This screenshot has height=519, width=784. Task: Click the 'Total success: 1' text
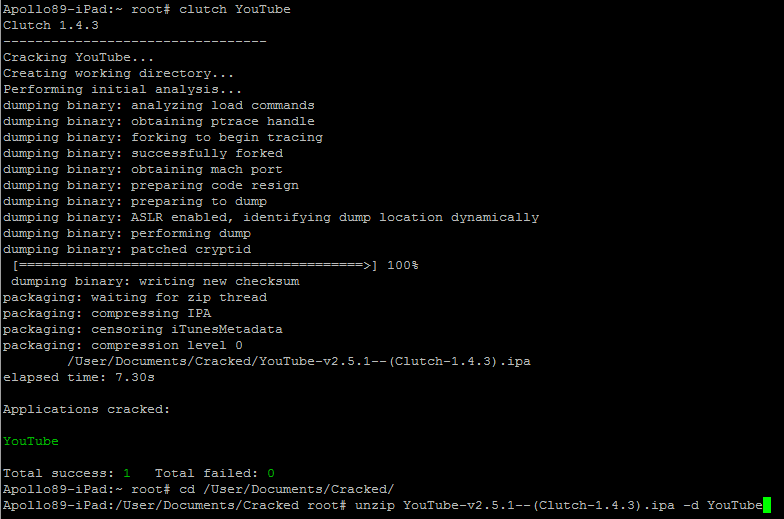67,473
